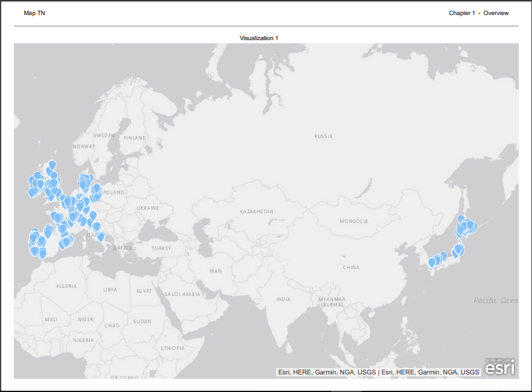Click the westernmost map pin in Japan
532x392 pixels.
click(x=432, y=262)
